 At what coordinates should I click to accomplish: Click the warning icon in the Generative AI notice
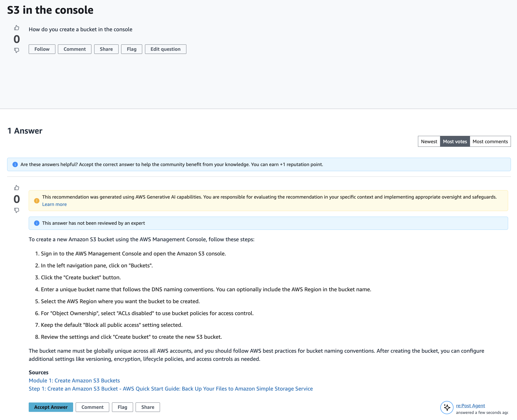tap(37, 201)
